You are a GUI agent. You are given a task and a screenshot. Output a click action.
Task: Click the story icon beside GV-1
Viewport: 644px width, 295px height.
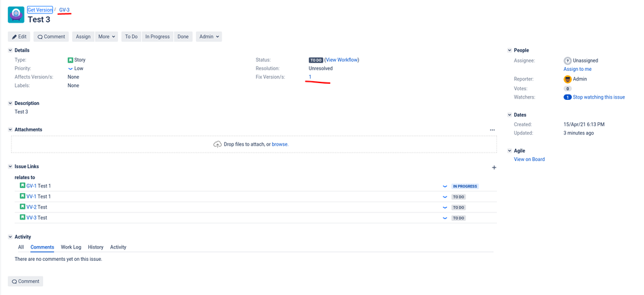23,186
